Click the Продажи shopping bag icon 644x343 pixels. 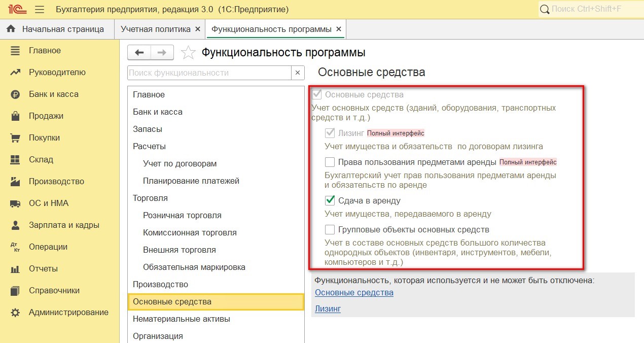pos(15,116)
